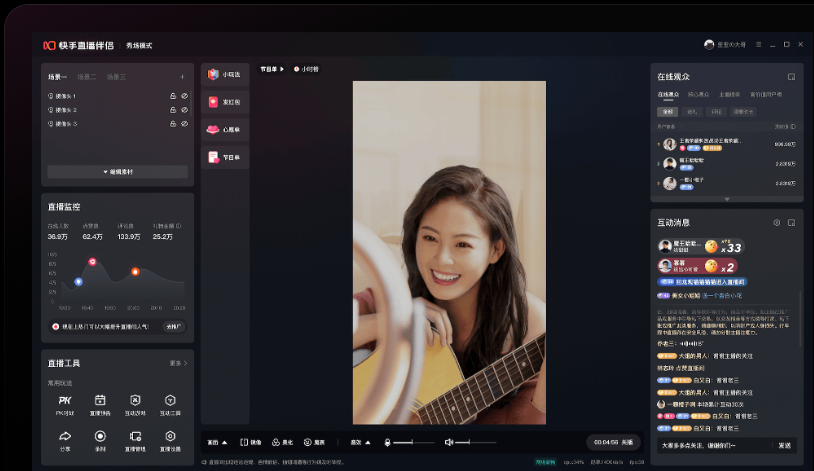This screenshot has width=814, height=471.
Task: Expand the edit materials dropdown bar
Action: tap(118, 172)
